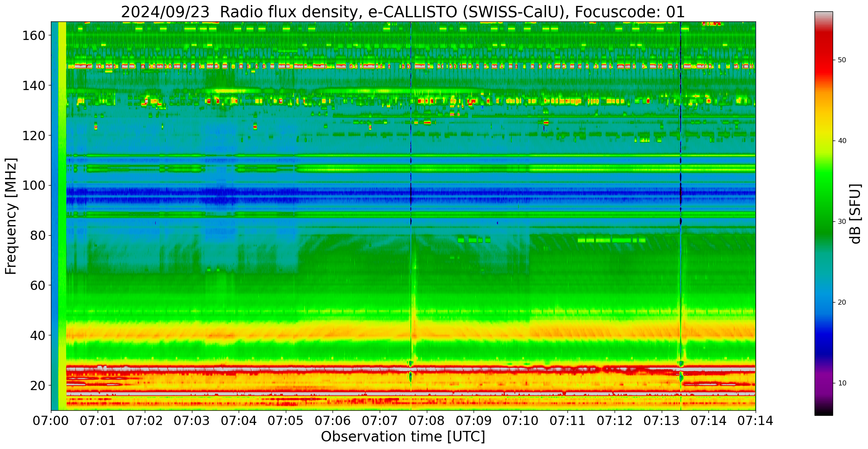
Task: Click the 07:06 time tick label
Action: click(333, 420)
